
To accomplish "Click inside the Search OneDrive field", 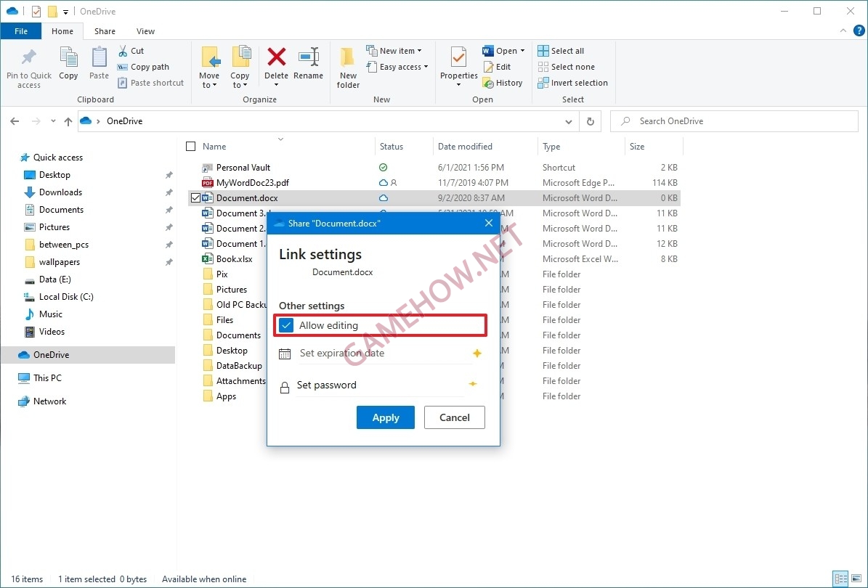I will click(734, 121).
